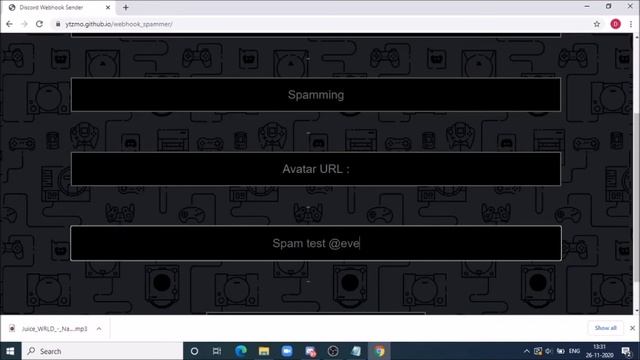The width and height of the screenshot is (640, 360).
Task: Open the Windows Start menu
Action: tap(10, 351)
